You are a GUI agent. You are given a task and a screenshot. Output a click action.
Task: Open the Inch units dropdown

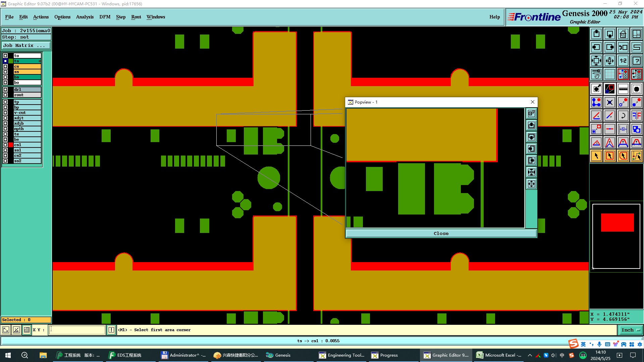click(x=631, y=330)
